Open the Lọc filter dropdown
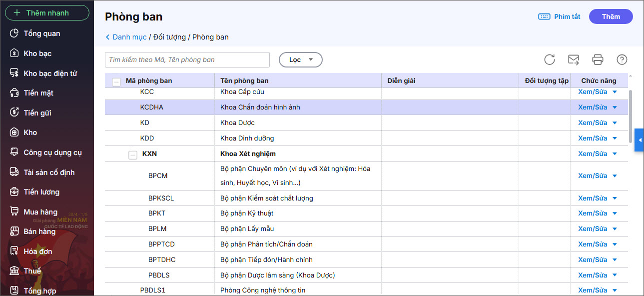The height and width of the screenshot is (296, 644). (300, 60)
